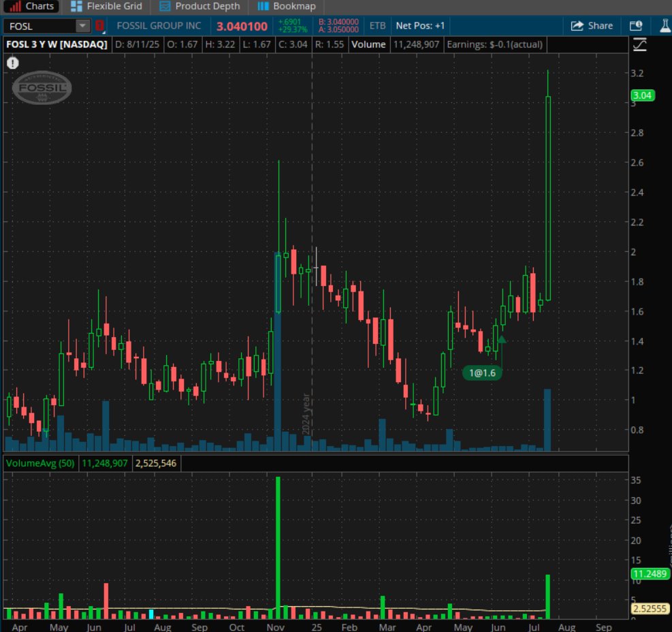Toggle the Volume display in the chart header
672x632 pixels.
pyautogui.click(x=368, y=44)
